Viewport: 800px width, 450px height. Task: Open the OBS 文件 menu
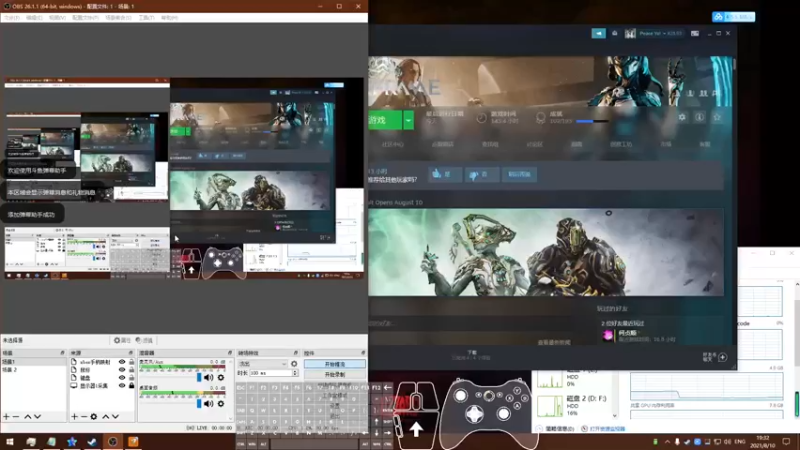[12, 18]
